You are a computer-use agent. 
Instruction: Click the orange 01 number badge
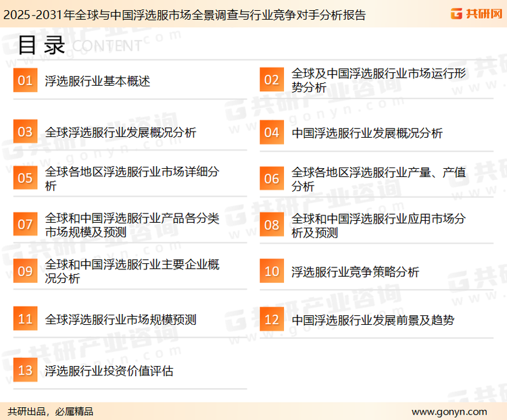click(25, 81)
